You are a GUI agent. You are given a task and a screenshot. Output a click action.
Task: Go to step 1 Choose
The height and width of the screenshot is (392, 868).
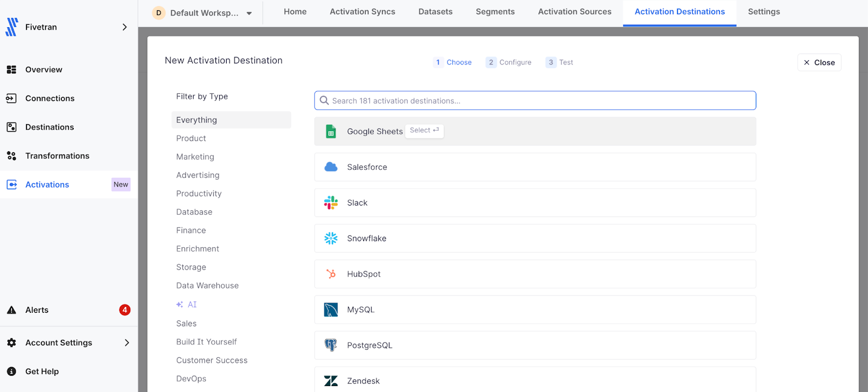453,62
